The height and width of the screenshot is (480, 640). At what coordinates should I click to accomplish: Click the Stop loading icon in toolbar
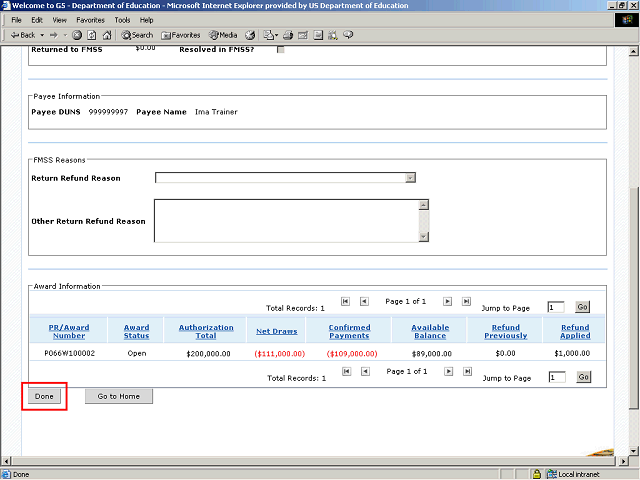[x=77, y=35]
